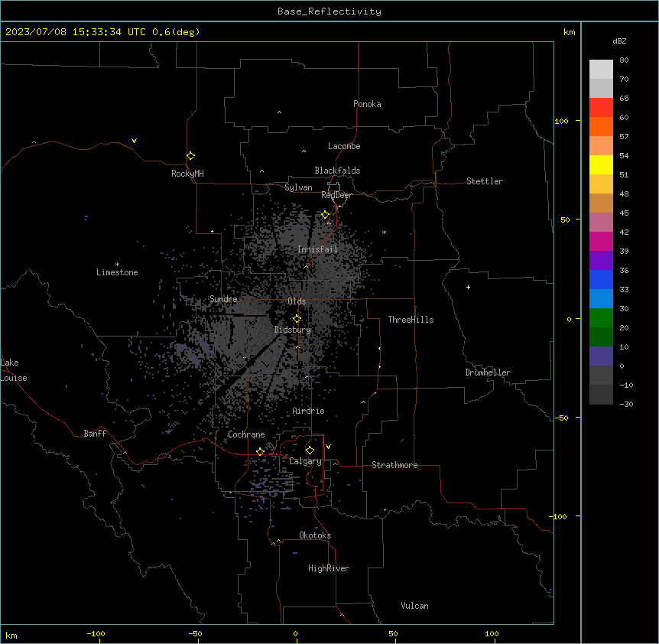Viewport: 659px width, 644px height.
Task: Select the Cochrane label
Action: [246, 434]
